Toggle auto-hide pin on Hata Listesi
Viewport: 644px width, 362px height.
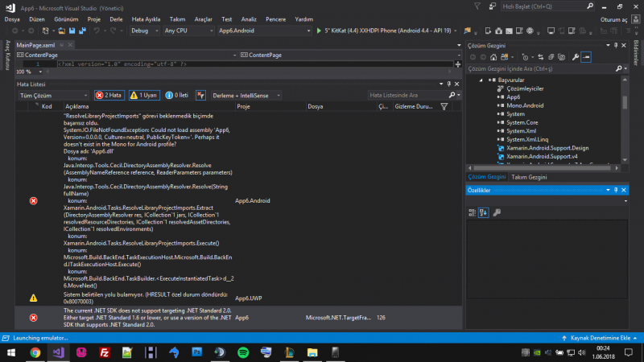point(449,84)
